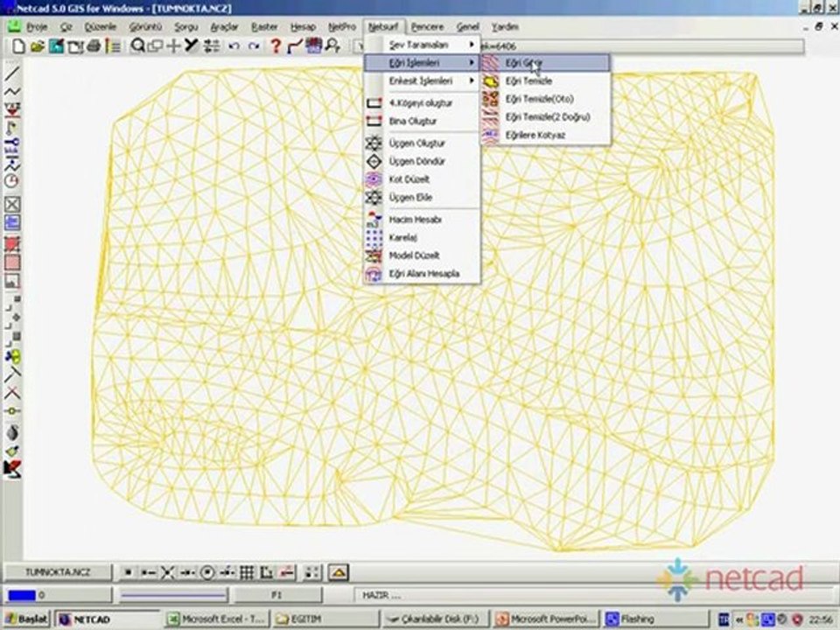
Task: Toggle the endpoint snap mode button
Action: (x=148, y=572)
